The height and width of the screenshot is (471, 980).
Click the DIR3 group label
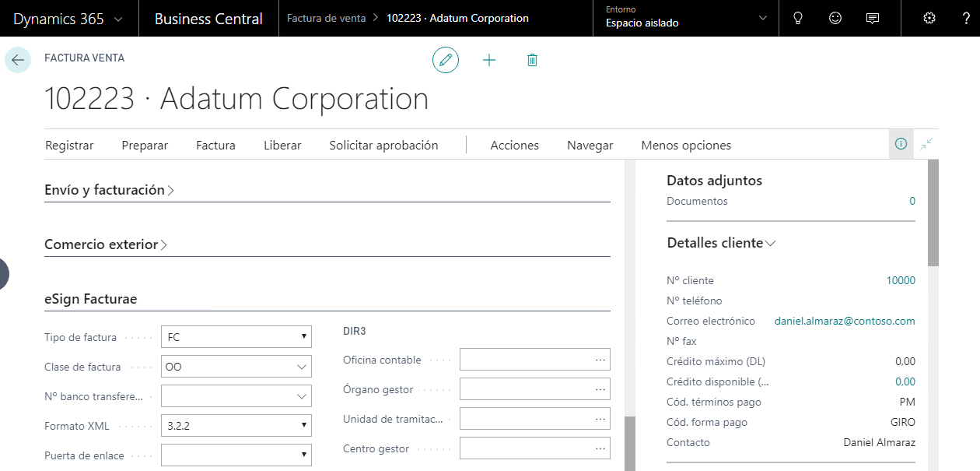pyautogui.click(x=354, y=331)
